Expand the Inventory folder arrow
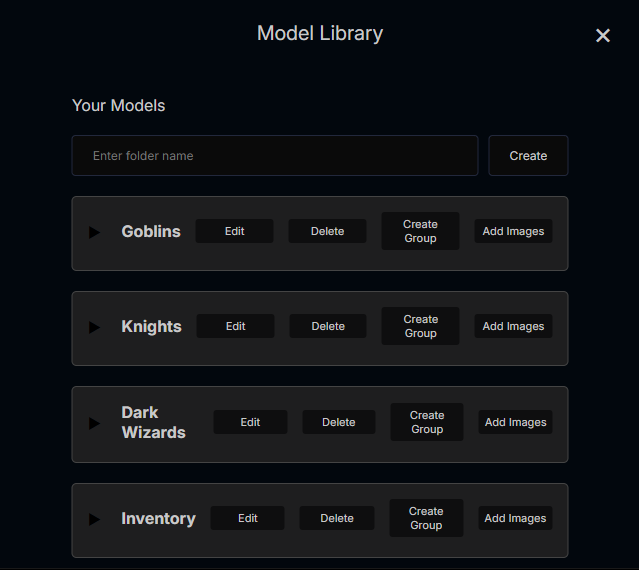Image resolution: width=639 pixels, height=570 pixels. point(95,519)
